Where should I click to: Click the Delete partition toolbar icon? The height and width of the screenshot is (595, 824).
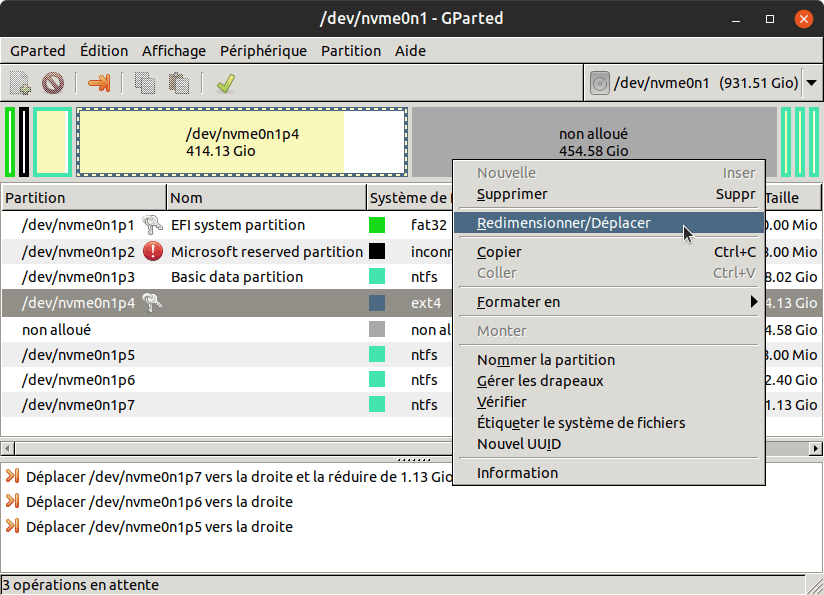point(53,84)
